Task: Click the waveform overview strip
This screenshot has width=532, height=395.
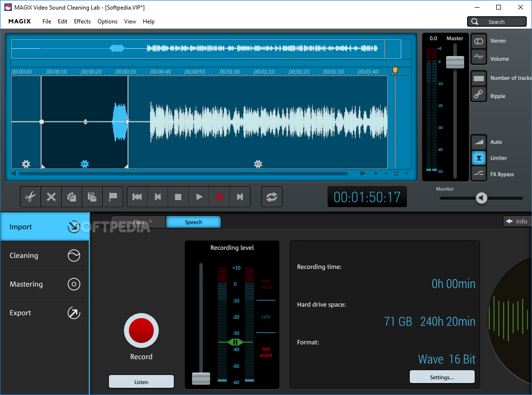Action: click(x=206, y=49)
